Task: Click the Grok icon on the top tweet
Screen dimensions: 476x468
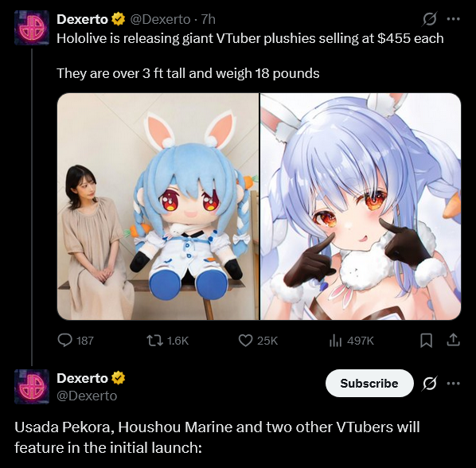Action: (430, 19)
